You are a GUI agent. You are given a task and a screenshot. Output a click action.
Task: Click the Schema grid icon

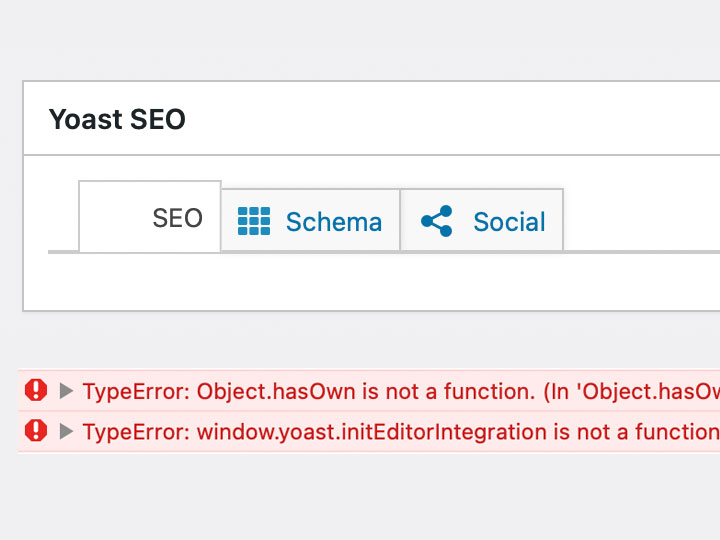(254, 221)
